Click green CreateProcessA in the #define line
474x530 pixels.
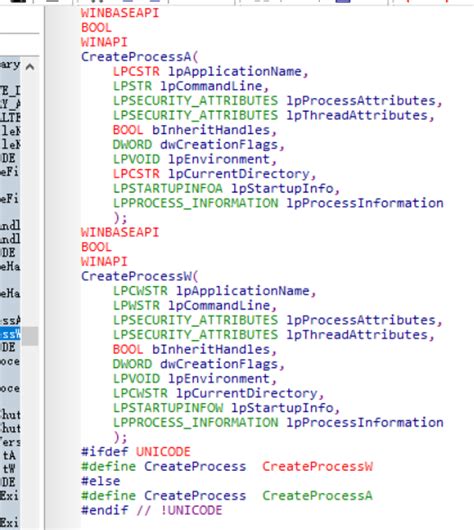click(317, 496)
